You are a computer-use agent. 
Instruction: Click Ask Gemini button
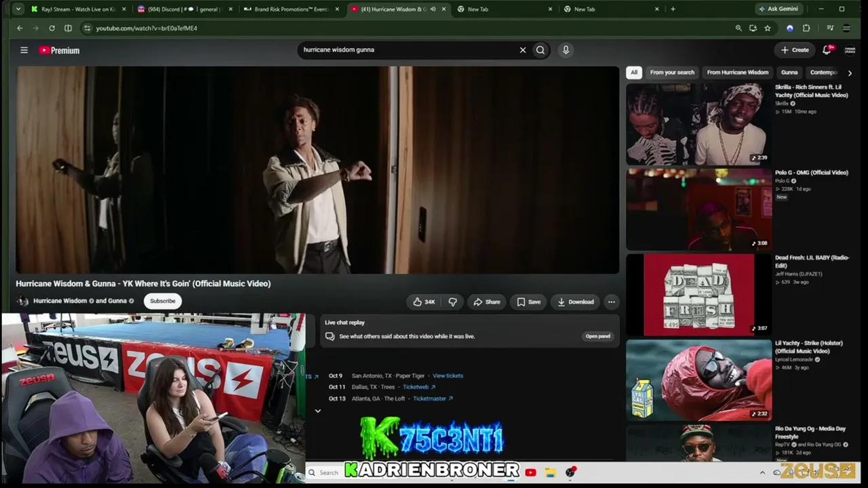point(778,9)
